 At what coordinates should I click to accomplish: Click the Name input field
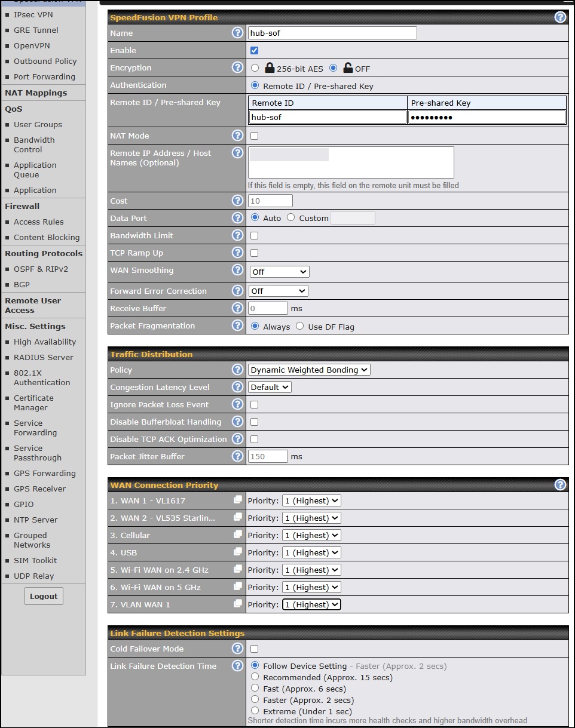[332, 33]
